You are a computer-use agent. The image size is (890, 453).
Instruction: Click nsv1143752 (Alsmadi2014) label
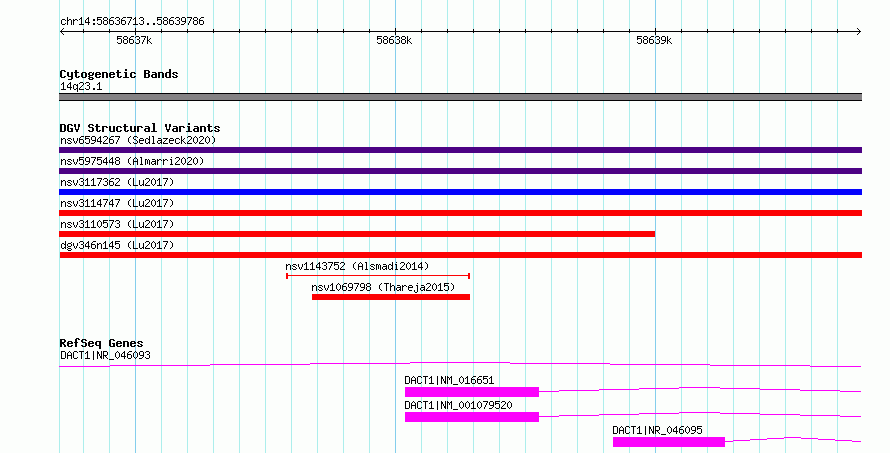pyautogui.click(x=357, y=266)
